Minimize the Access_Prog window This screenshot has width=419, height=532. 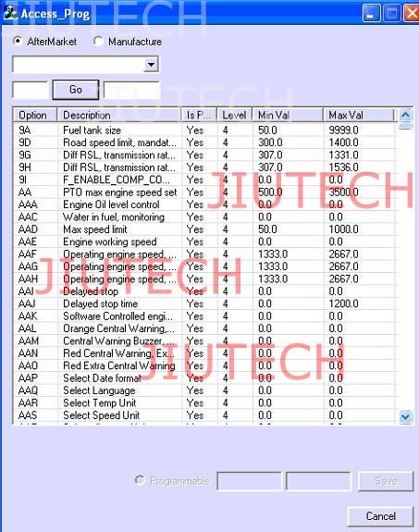click(x=371, y=13)
